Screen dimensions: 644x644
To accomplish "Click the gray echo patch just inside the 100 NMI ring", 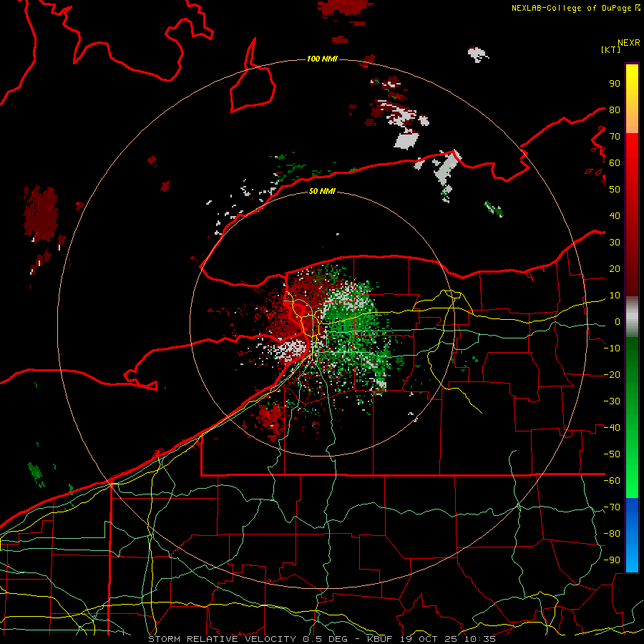I will 406,140.
